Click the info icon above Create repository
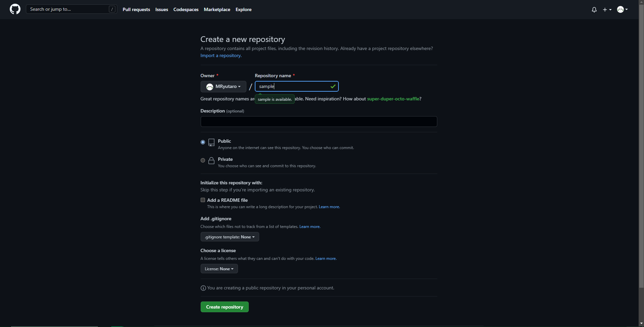 (x=203, y=288)
